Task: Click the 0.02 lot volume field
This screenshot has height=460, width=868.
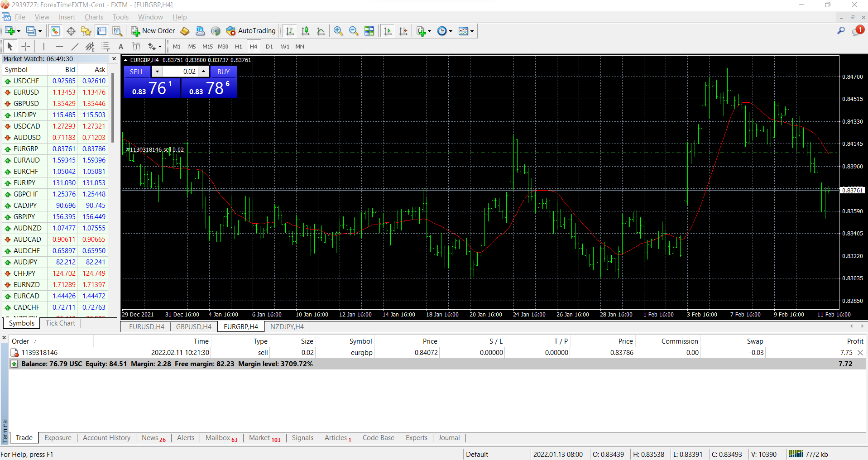Action: (x=180, y=72)
